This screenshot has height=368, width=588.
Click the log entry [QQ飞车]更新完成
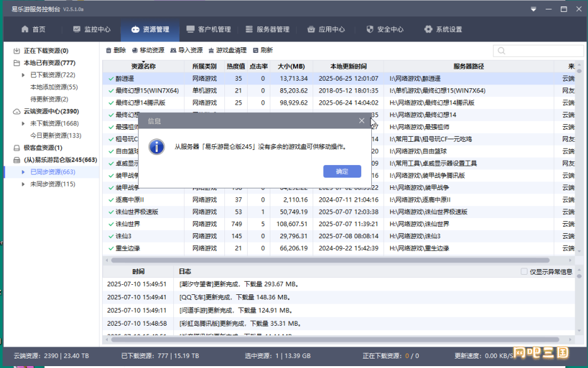click(235, 297)
